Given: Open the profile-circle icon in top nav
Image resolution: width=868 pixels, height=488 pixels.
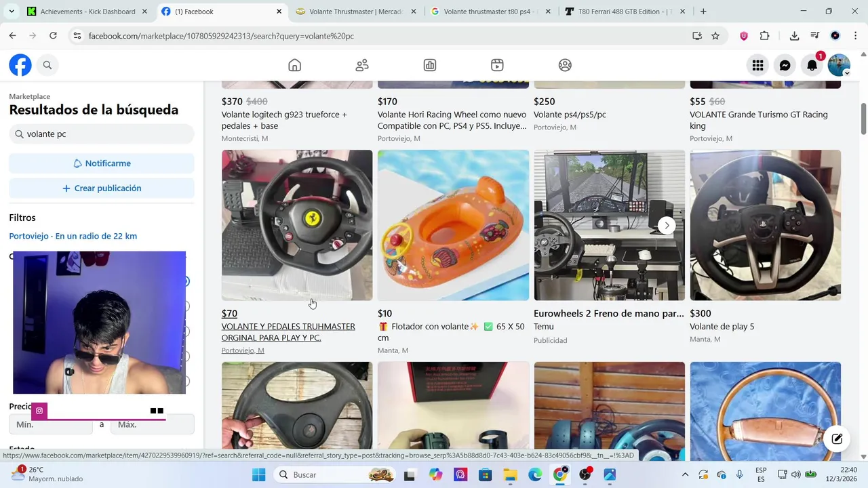Looking at the screenshot, I should tap(565, 65).
